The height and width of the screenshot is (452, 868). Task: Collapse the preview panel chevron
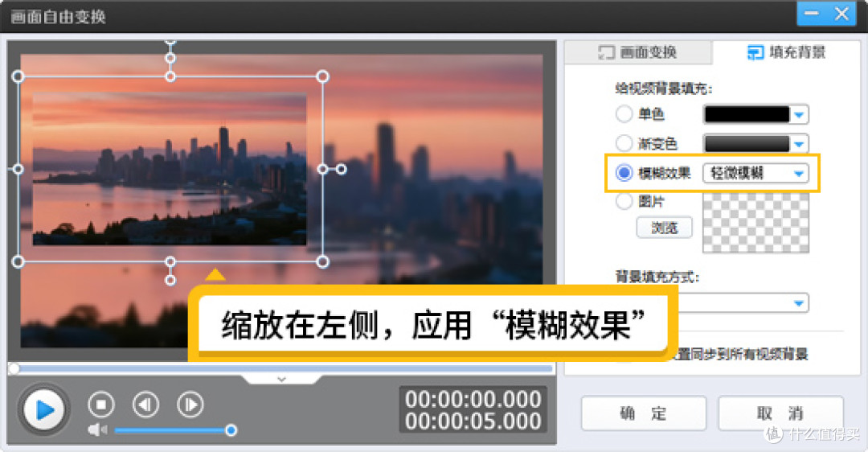point(281,380)
